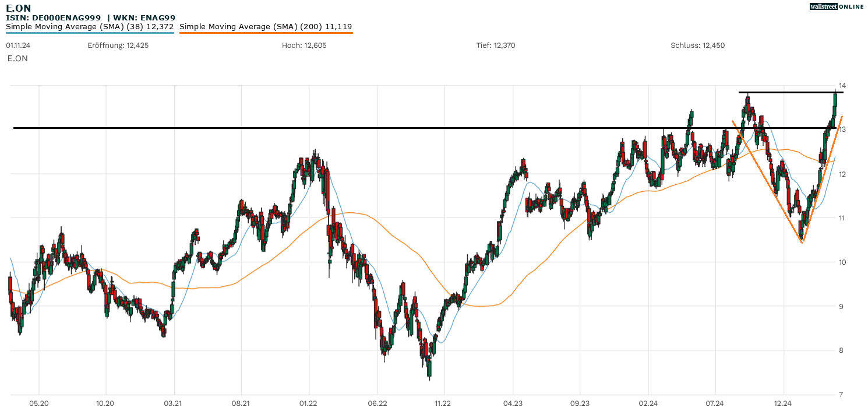Viewport: 868px width, 407px height.
Task: Click the 05.20 x-axis date label
Action: coord(39,403)
